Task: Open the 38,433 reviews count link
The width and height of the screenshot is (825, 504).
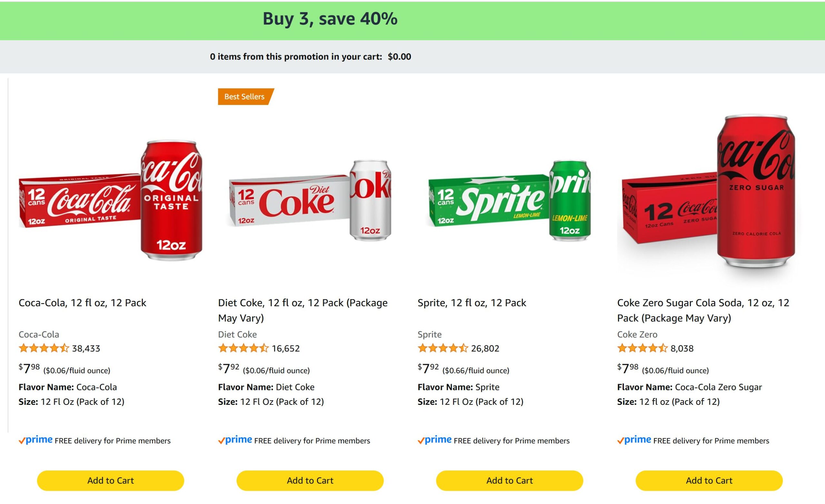Action: coord(86,349)
